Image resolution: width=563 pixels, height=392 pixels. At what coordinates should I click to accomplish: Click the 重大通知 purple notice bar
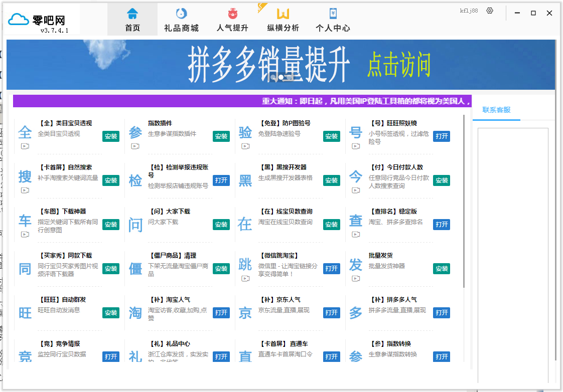point(242,101)
